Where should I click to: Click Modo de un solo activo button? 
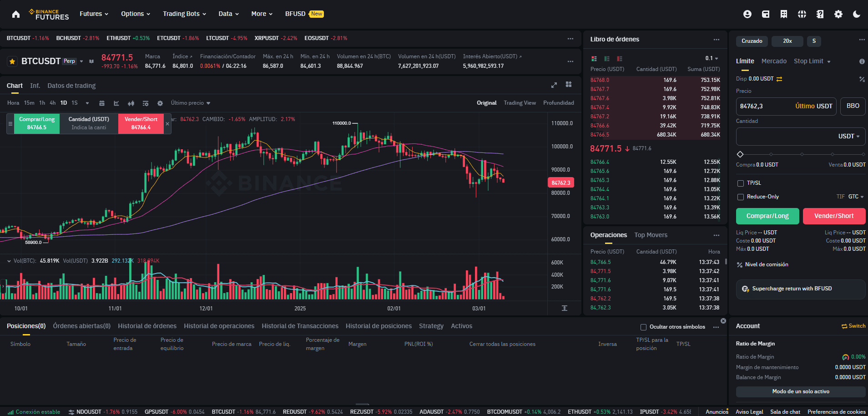pyautogui.click(x=801, y=391)
